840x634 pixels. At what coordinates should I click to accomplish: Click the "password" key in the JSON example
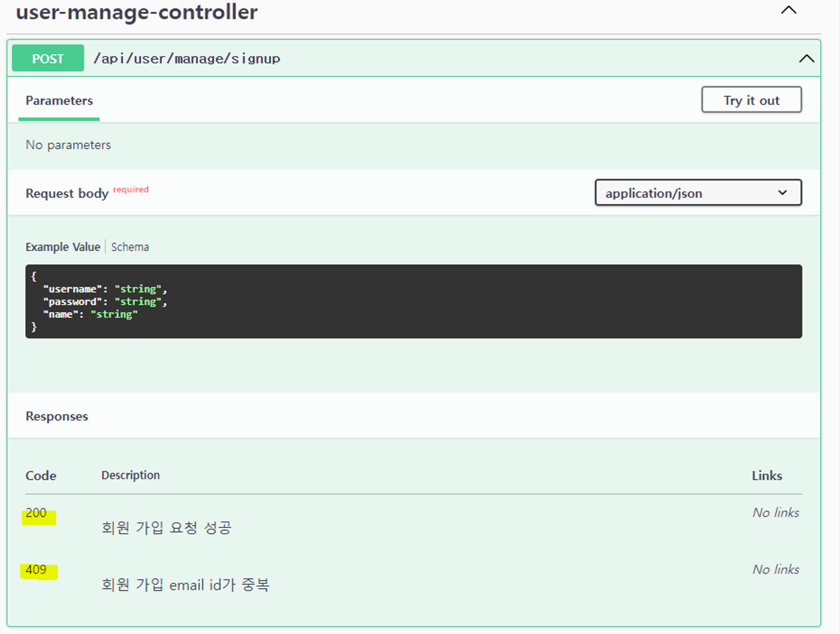(x=72, y=302)
